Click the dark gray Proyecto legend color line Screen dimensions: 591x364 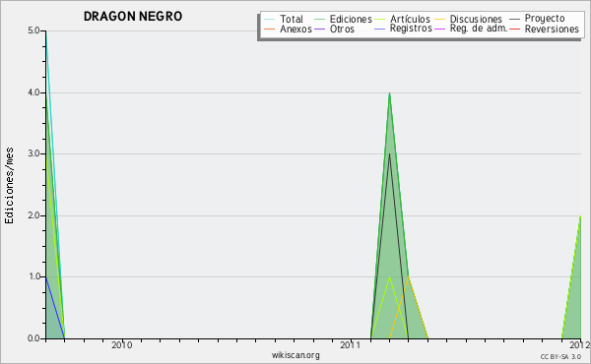click(x=514, y=19)
